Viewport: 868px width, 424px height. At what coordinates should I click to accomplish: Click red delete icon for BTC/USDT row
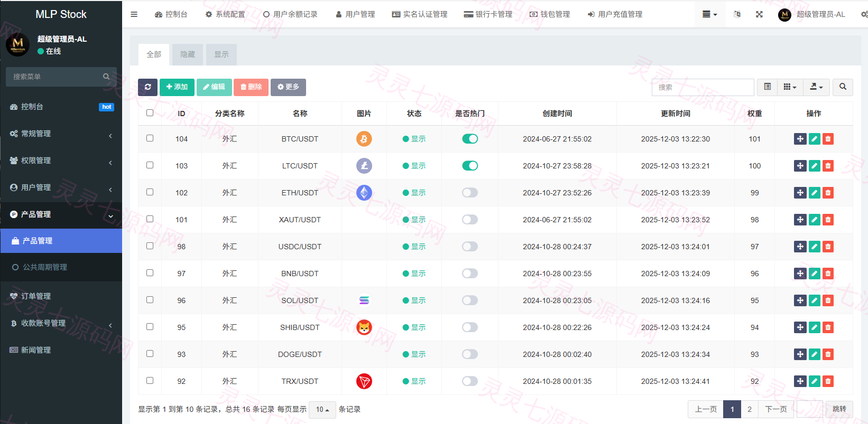point(828,139)
